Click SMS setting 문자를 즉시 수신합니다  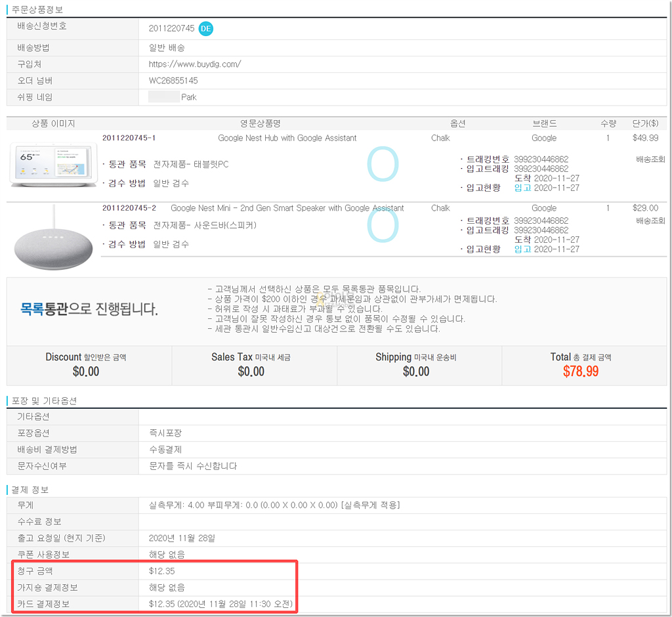[193, 466]
